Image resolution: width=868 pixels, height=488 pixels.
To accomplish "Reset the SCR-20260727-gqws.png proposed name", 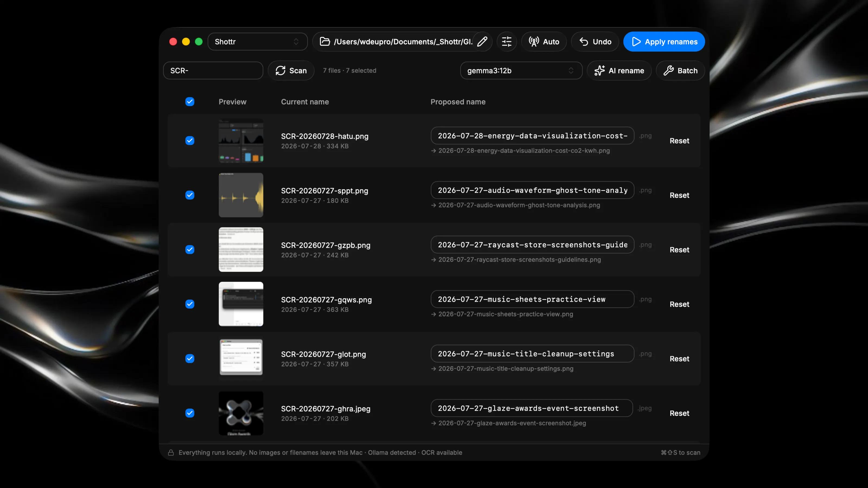I will click(679, 304).
